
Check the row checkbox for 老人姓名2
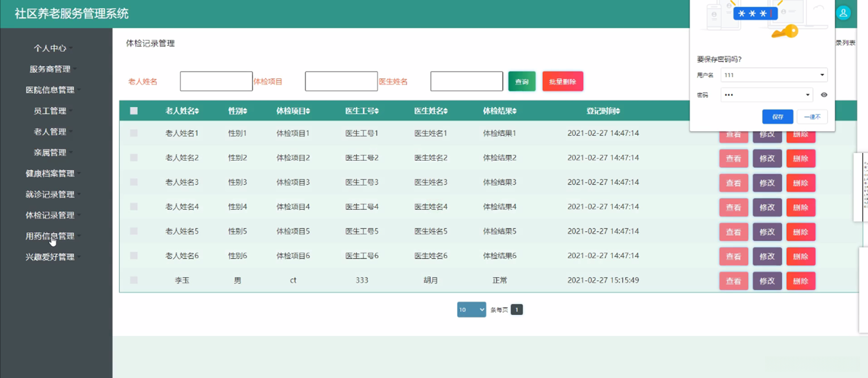pyautogui.click(x=134, y=157)
